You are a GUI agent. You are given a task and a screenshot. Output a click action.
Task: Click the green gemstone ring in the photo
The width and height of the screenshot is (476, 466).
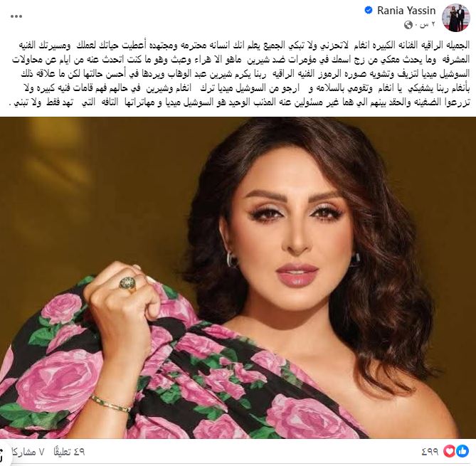click(x=127, y=284)
